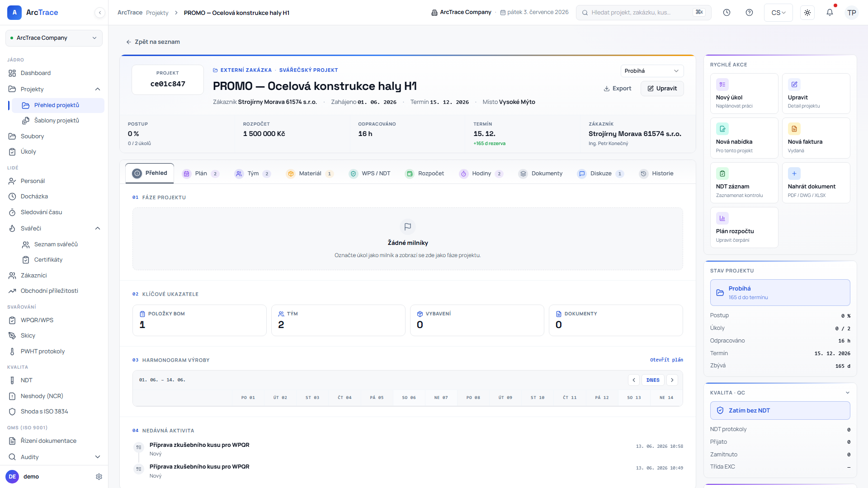Image resolution: width=868 pixels, height=488 pixels.
Task: Click the Nová nabídka quick action
Action: pos(744,138)
